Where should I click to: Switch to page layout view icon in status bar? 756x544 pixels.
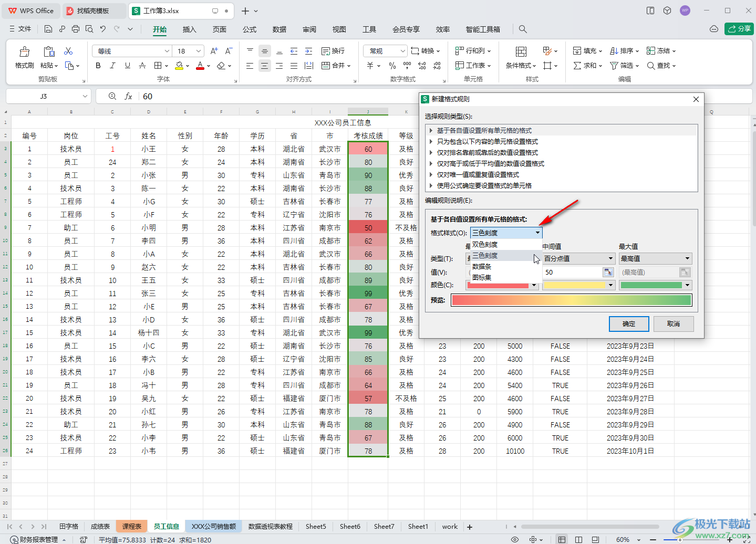click(x=578, y=539)
